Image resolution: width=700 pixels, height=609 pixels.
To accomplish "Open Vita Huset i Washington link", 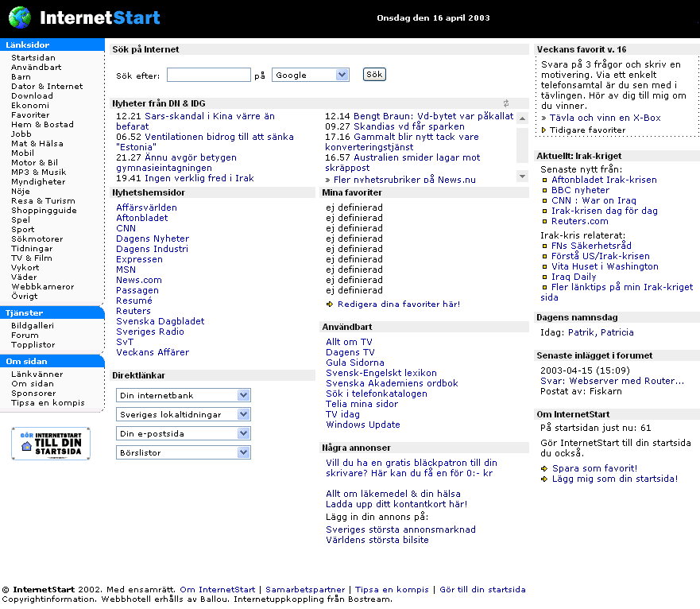I will (x=605, y=267).
